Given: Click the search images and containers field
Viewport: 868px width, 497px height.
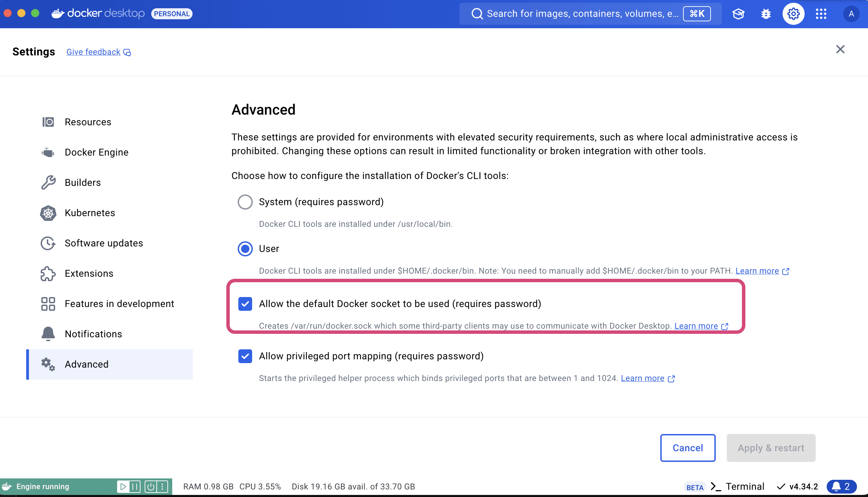Looking at the screenshot, I should click(x=586, y=14).
